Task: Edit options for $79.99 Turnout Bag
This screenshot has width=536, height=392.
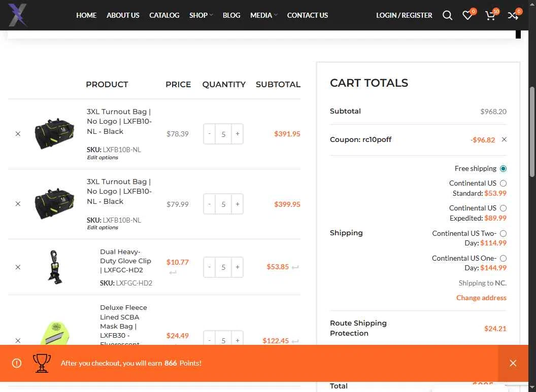Action: [103, 227]
